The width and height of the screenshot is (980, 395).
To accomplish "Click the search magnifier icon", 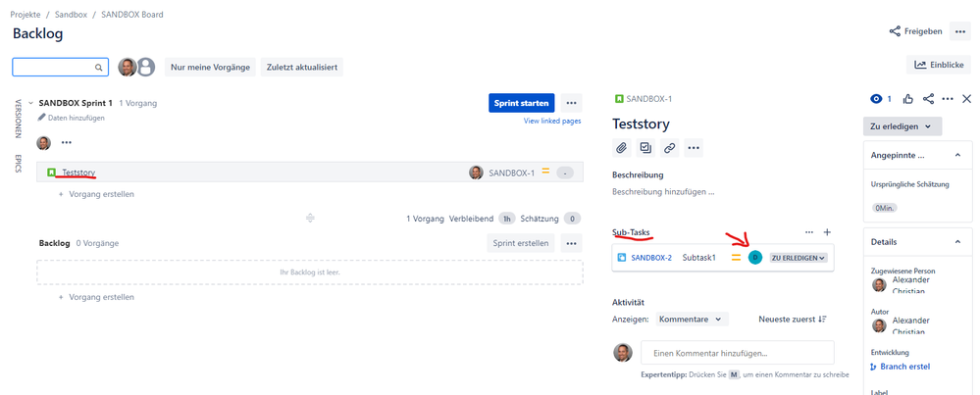I will [99, 68].
